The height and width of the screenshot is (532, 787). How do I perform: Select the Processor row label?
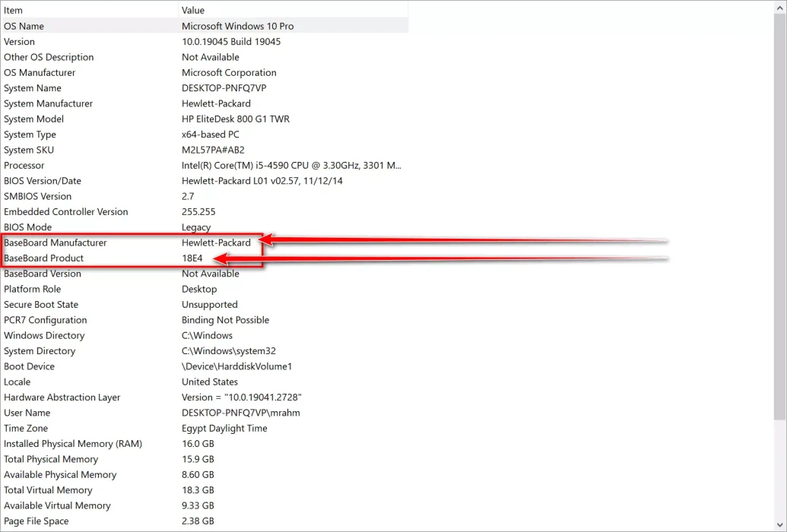click(x=24, y=166)
